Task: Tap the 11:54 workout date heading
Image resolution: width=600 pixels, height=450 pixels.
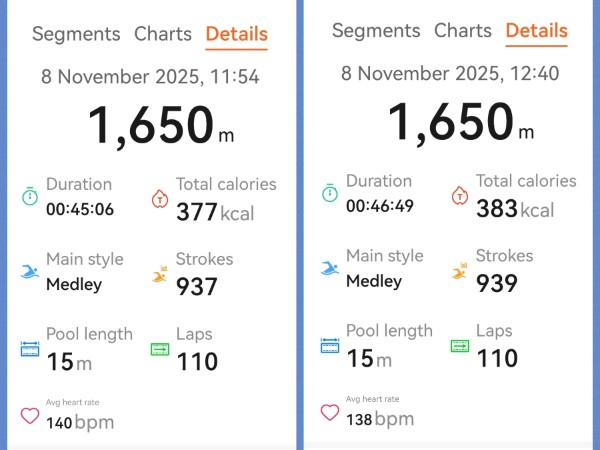Action: pyautogui.click(x=150, y=76)
